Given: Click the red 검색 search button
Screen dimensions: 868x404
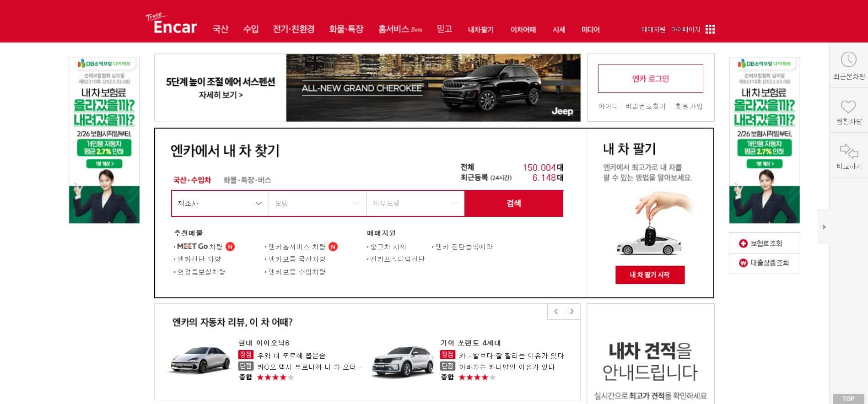Looking at the screenshot, I should 514,203.
